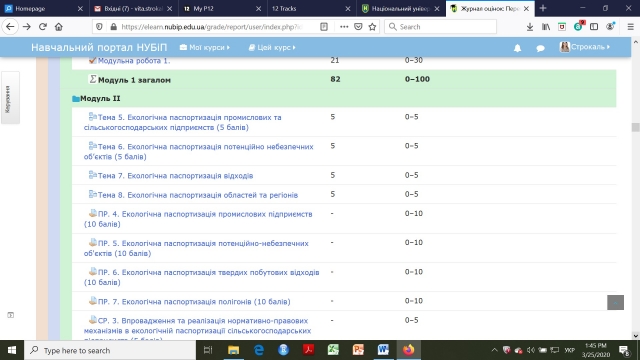Open File Explorer from the taskbar
The width and height of the screenshot is (640, 360).
click(233, 350)
